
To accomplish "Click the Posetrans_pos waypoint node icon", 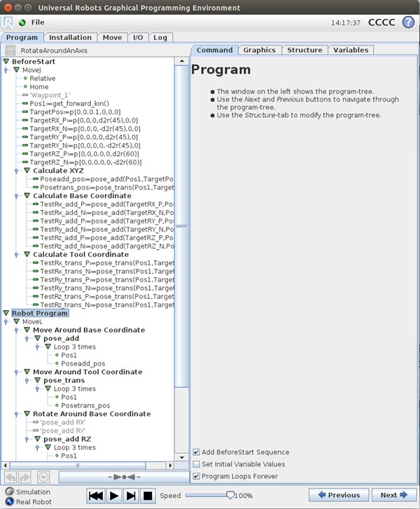I will tap(57, 405).
